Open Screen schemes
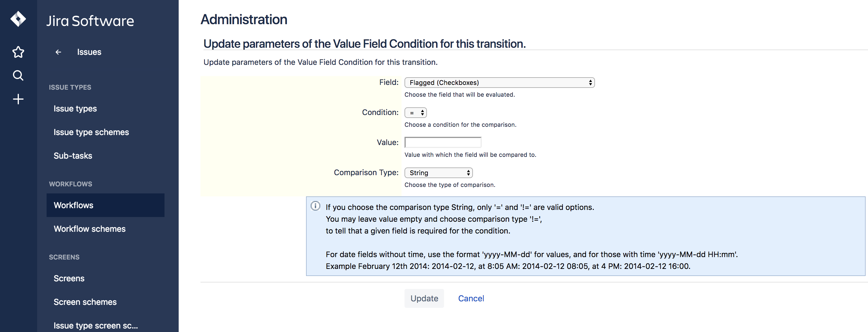Viewport: 868px width, 332px height. coord(85,302)
